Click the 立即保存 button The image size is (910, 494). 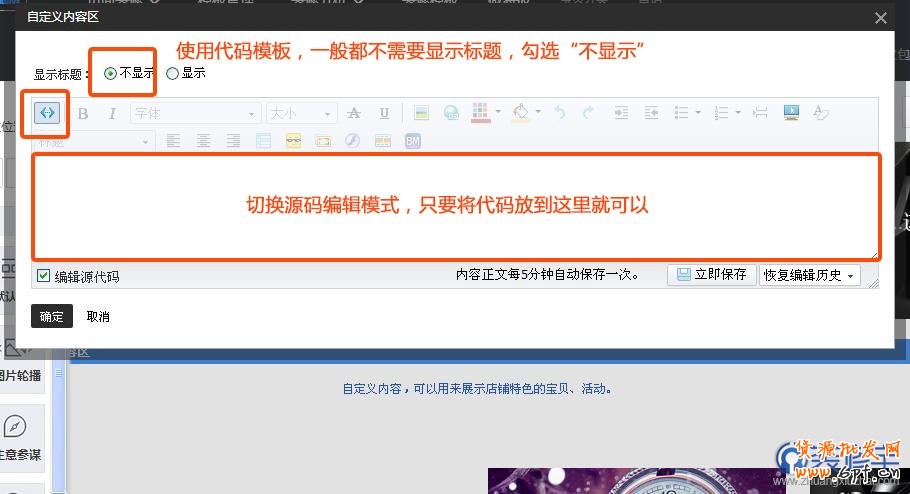(x=712, y=275)
